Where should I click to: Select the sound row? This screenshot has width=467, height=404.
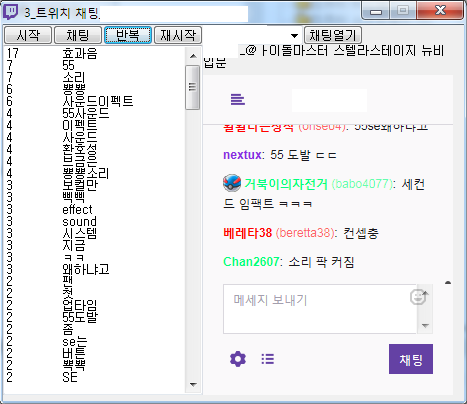[94, 221]
